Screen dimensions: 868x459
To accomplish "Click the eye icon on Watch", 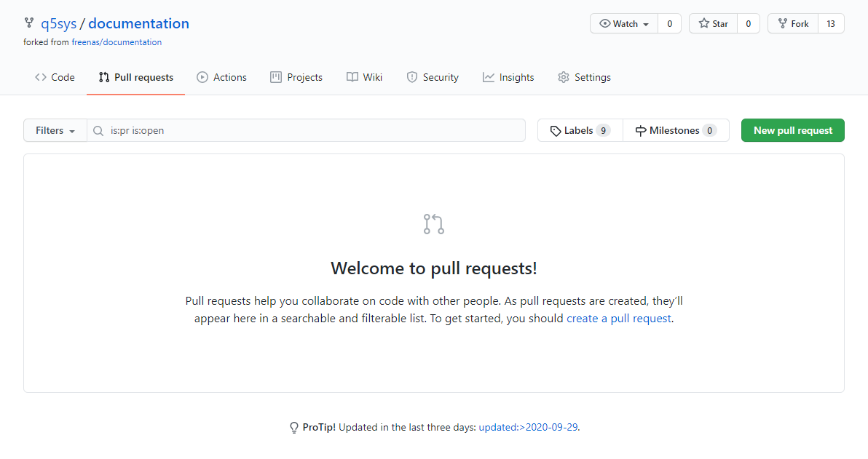I will click(x=604, y=24).
